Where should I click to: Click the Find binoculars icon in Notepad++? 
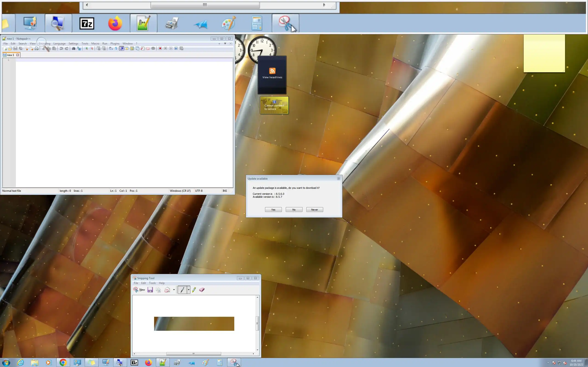pyautogui.click(x=73, y=49)
